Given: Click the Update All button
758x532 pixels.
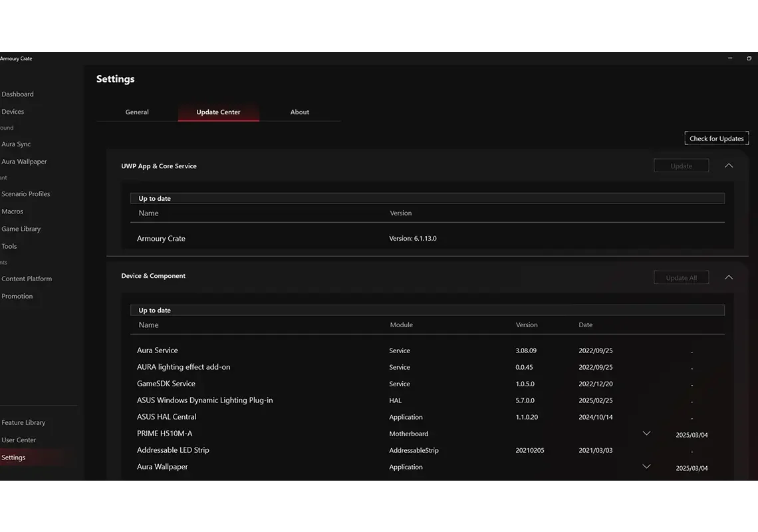Looking at the screenshot, I should click(681, 277).
